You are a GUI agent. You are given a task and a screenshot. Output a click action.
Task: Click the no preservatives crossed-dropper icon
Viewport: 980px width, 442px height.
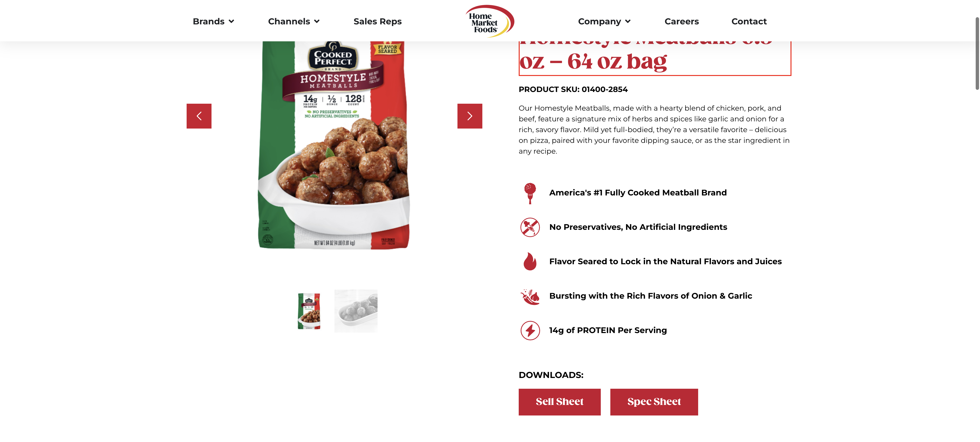(x=529, y=227)
